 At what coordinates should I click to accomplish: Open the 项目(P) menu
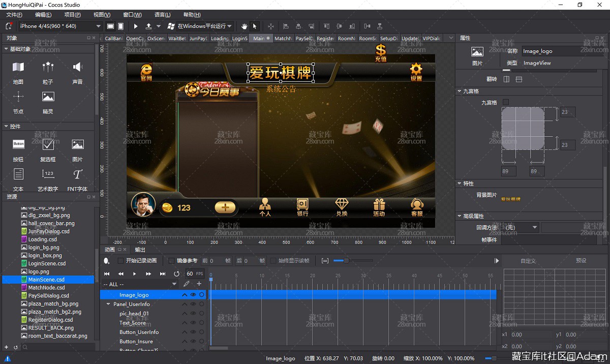pos(72,15)
